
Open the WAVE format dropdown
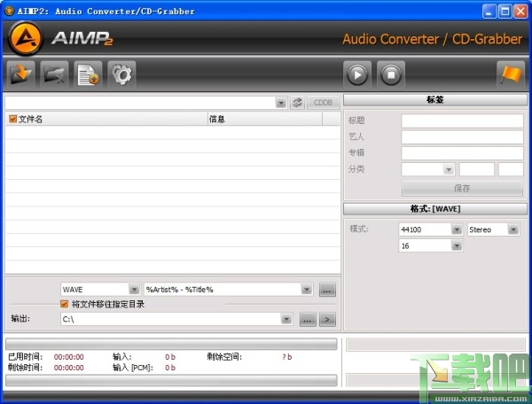135,290
